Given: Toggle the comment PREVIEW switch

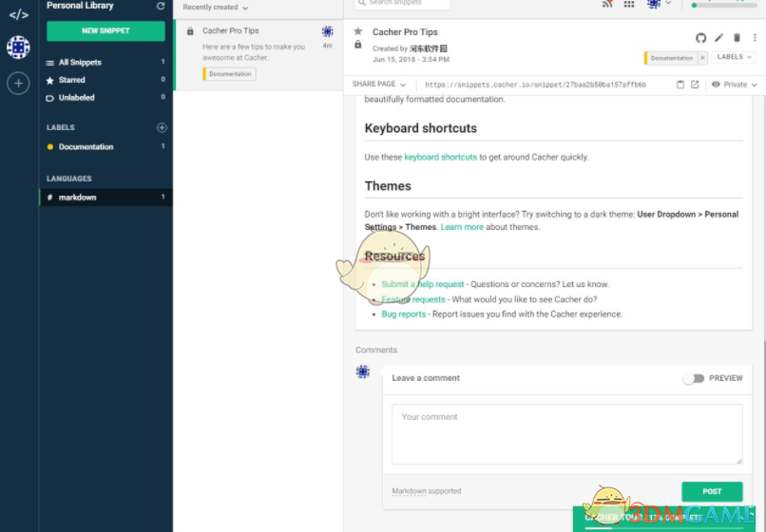Looking at the screenshot, I should (694, 378).
